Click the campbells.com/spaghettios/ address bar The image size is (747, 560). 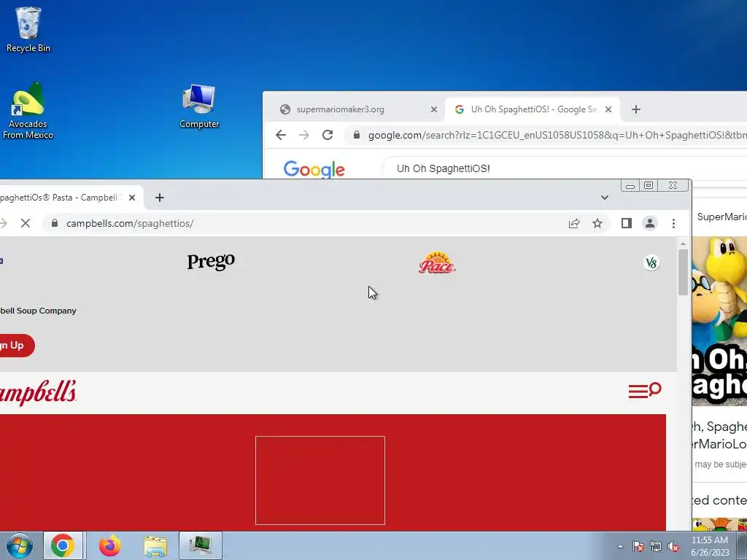point(305,223)
